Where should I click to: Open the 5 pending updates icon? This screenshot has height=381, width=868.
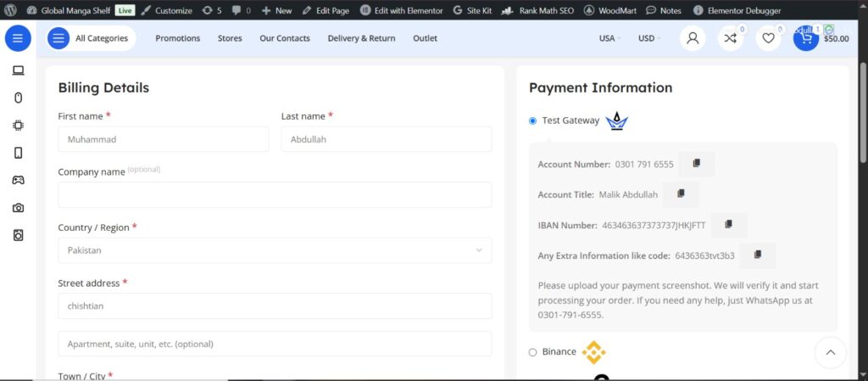pyautogui.click(x=212, y=10)
